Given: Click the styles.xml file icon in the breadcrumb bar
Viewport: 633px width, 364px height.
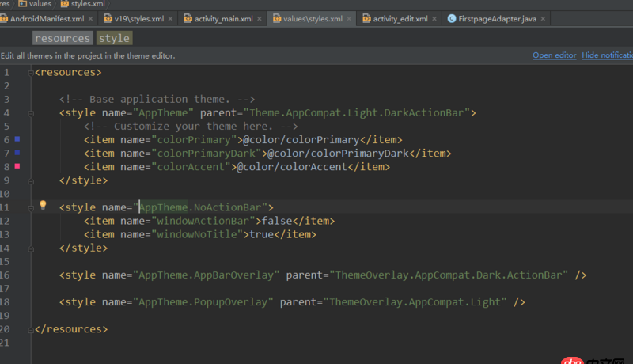Looking at the screenshot, I should point(65,4).
